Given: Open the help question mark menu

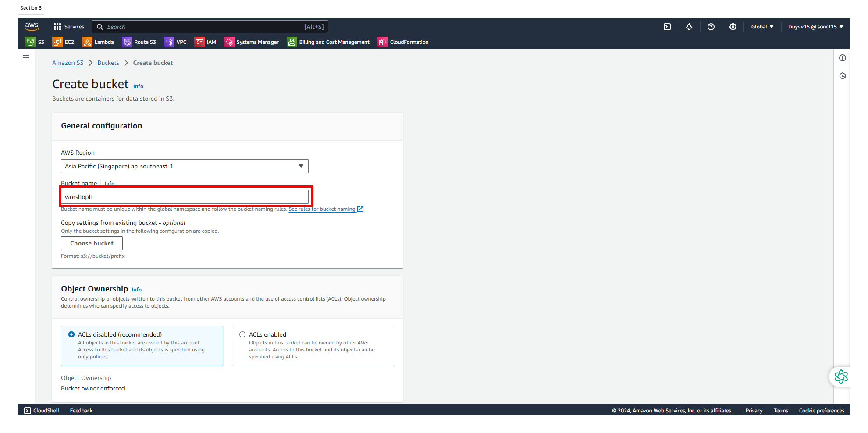Looking at the screenshot, I should 711,27.
